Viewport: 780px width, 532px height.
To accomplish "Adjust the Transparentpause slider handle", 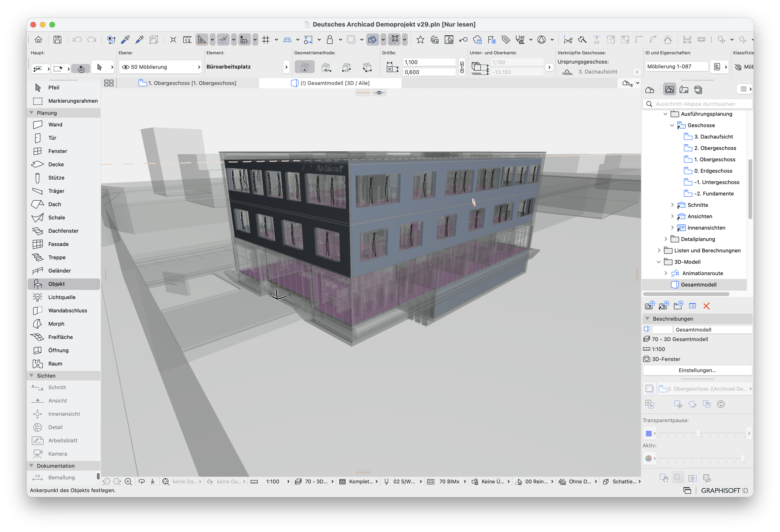I will (x=698, y=433).
